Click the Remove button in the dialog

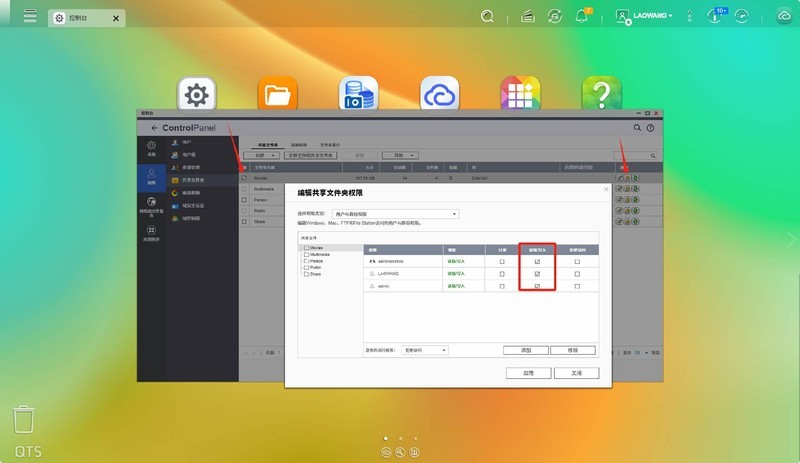tap(572, 350)
